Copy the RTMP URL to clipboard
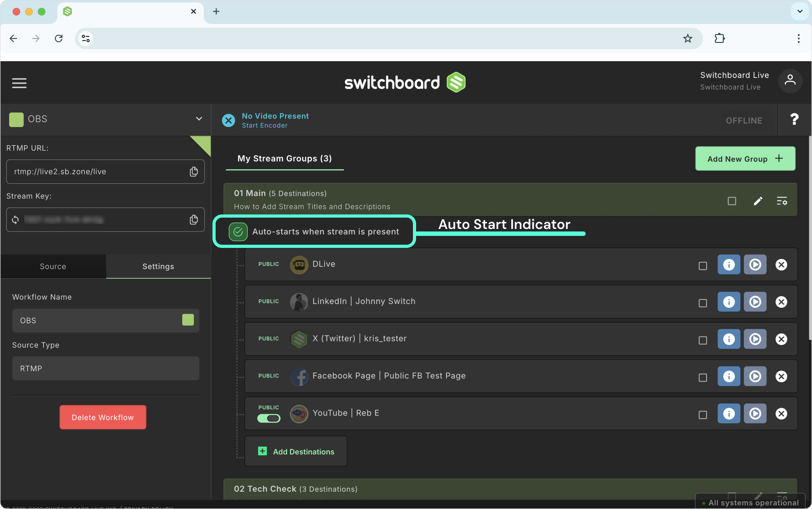Screen dimensions: 812x509 coord(194,172)
